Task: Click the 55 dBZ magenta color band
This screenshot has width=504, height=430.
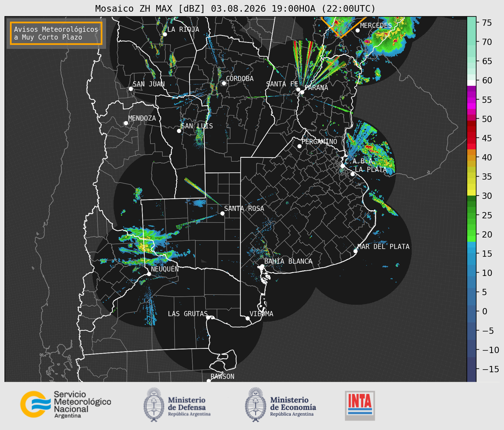Action: pyautogui.click(x=471, y=100)
